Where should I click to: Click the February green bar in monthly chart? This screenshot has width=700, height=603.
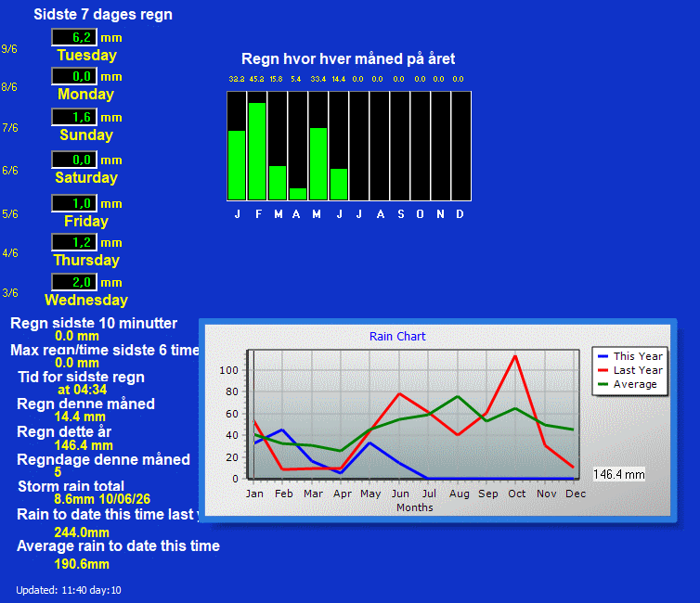click(257, 151)
